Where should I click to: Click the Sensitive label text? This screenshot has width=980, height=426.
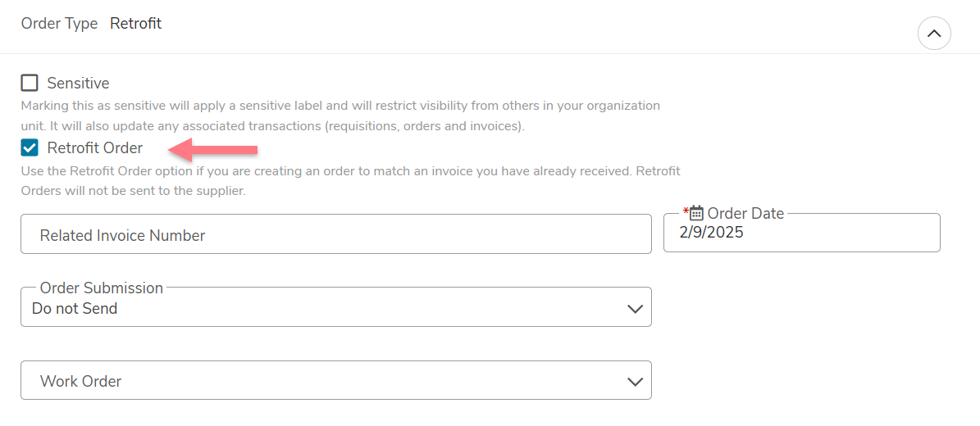click(x=78, y=83)
